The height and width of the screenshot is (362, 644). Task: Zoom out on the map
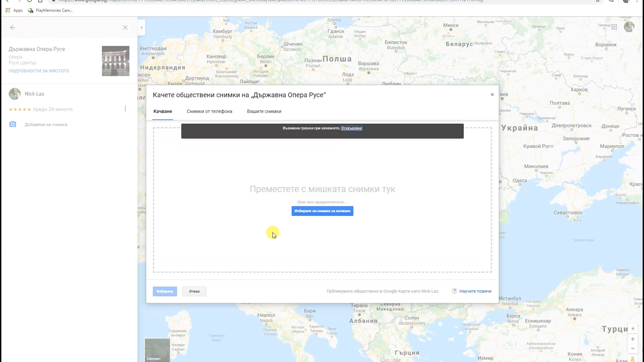(633, 349)
